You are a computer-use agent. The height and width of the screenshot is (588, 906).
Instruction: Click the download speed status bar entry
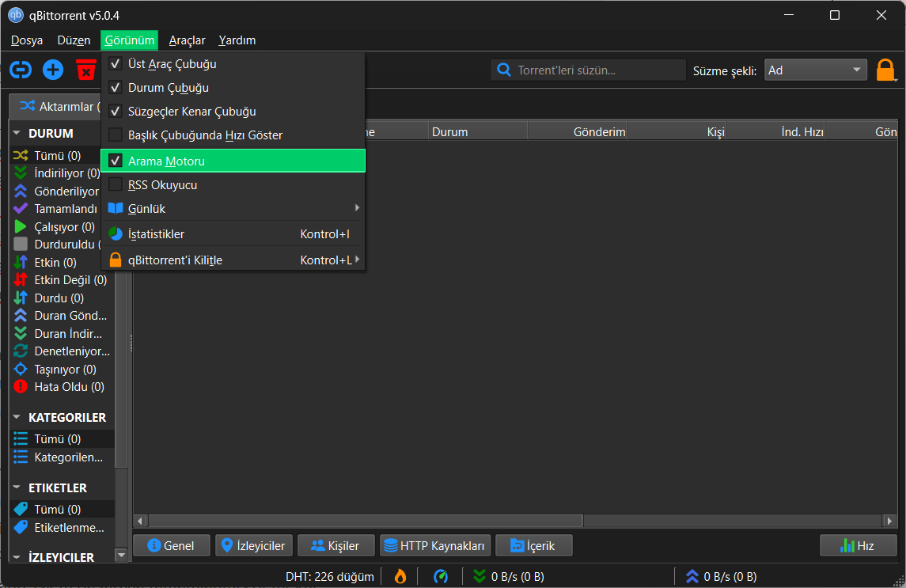[509, 576]
